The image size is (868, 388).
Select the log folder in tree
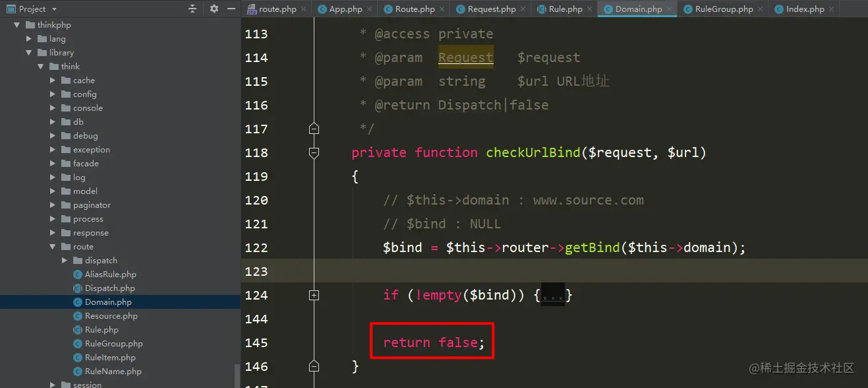[79, 178]
